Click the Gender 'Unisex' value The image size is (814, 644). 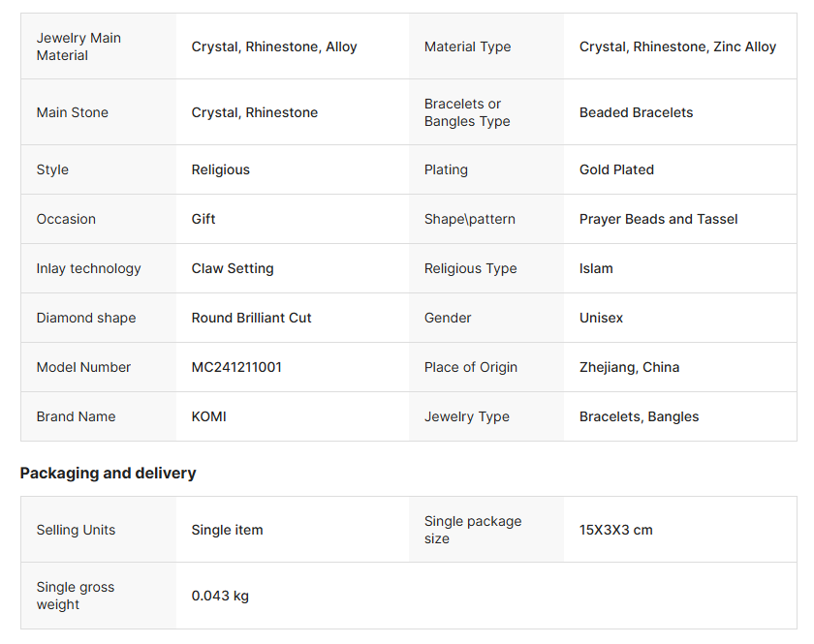[x=601, y=318]
